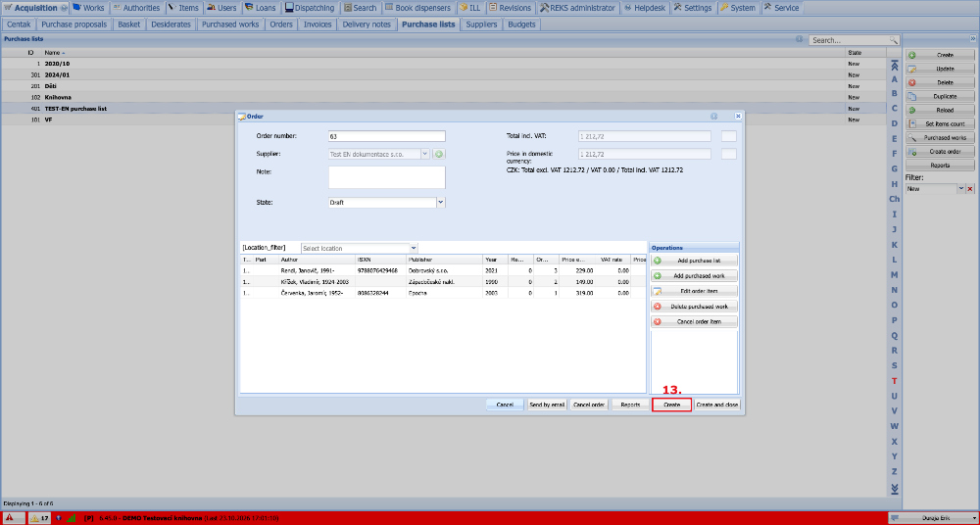Click Delete in the right side panel
This screenshot has width=980, height=525.
coord(941,82)
